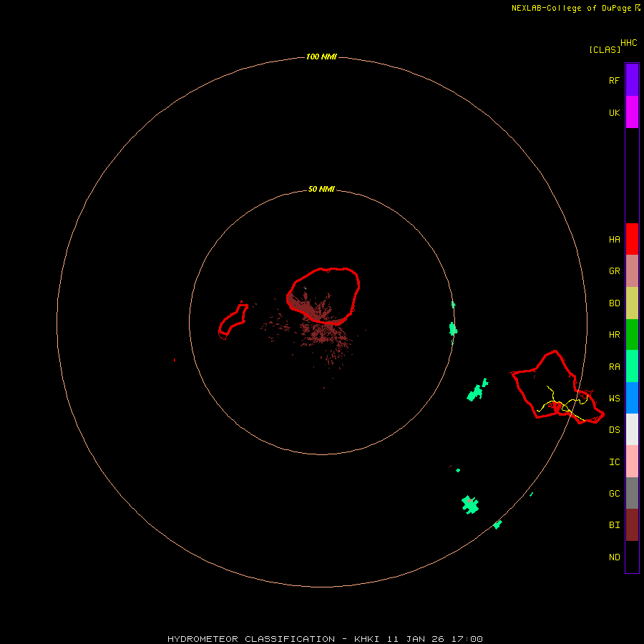644x644 pixels.
Task: Click the BI brown legend swatch
Action: tap(632, 525)
